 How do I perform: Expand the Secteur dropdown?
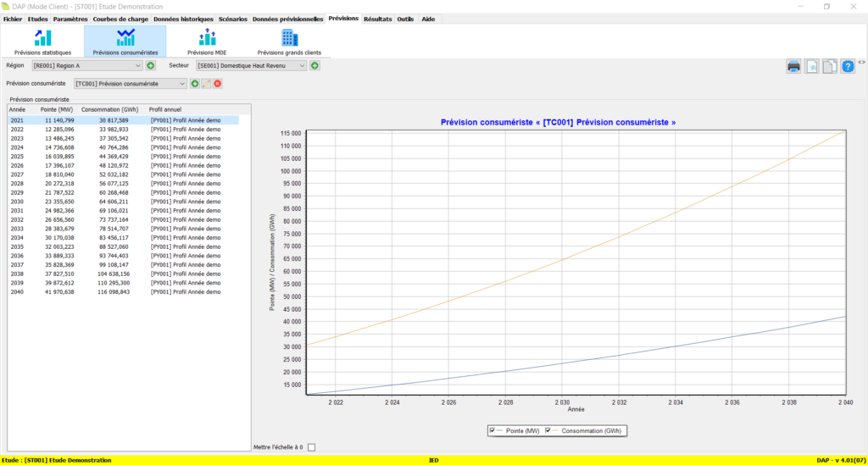pos(302,65)
